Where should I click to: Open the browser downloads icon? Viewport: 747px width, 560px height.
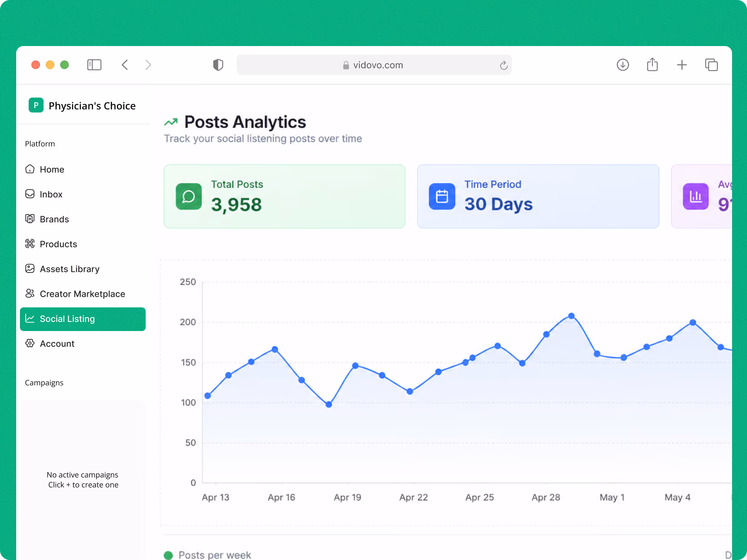tap(623, 65)
